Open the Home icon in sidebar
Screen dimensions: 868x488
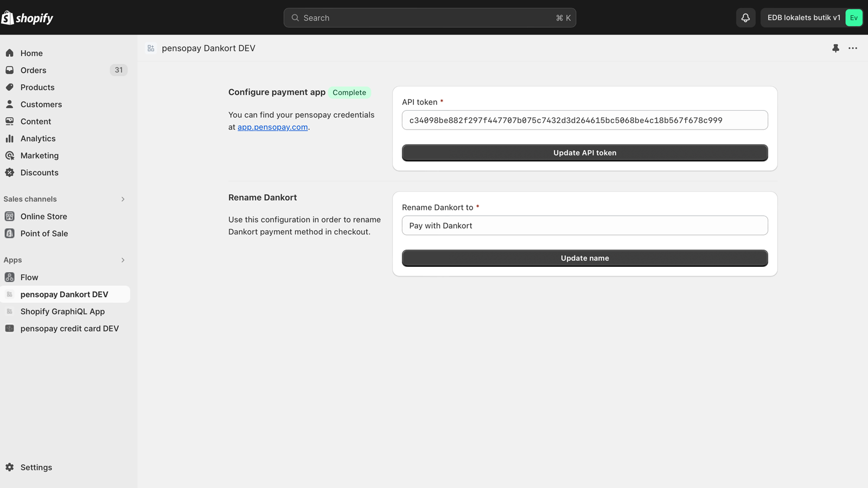10,53
